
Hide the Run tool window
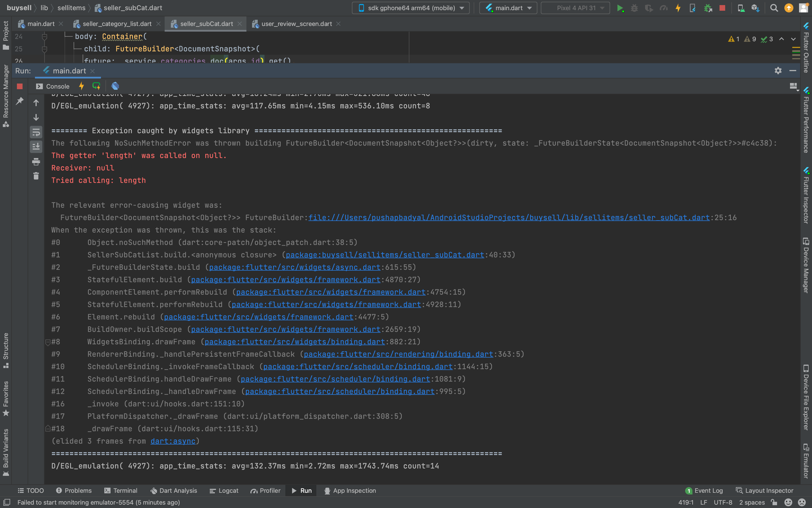pos(793,71)
